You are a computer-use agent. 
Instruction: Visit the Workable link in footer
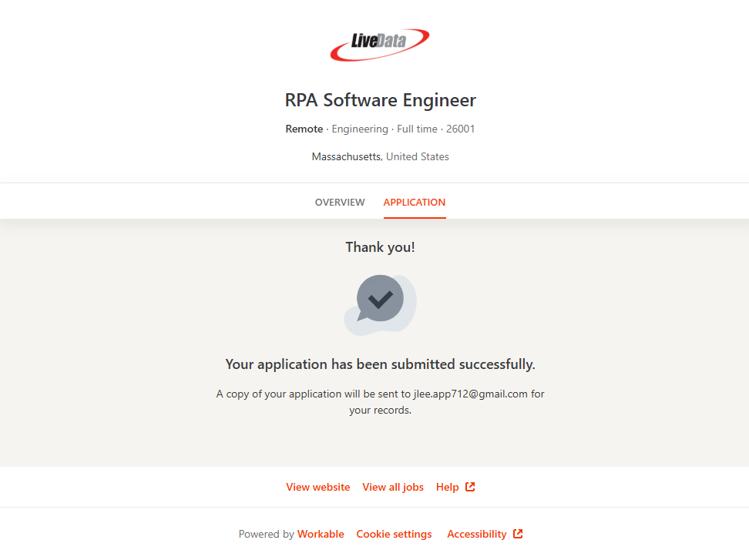pos(321,534)
